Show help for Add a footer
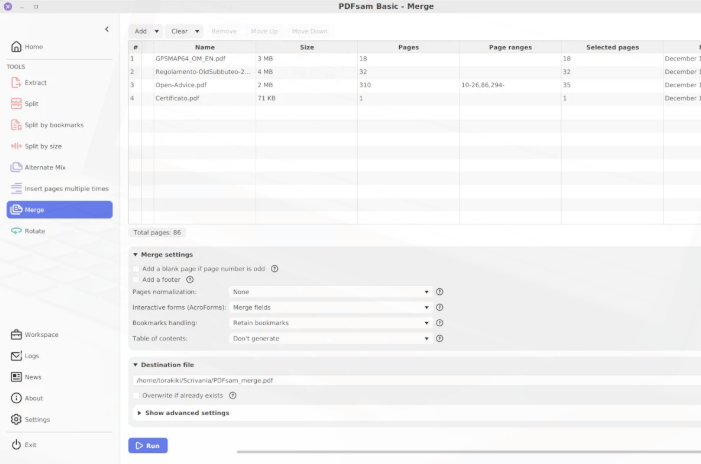This screenshot has height=464, width=701. click(x=190, y=280)
